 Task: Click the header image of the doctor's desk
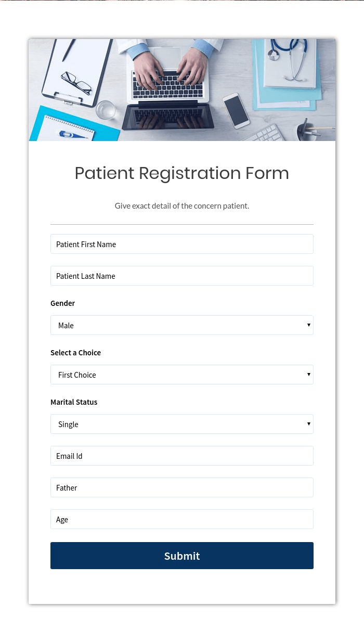pyautogui.click(x=182, y=89)
